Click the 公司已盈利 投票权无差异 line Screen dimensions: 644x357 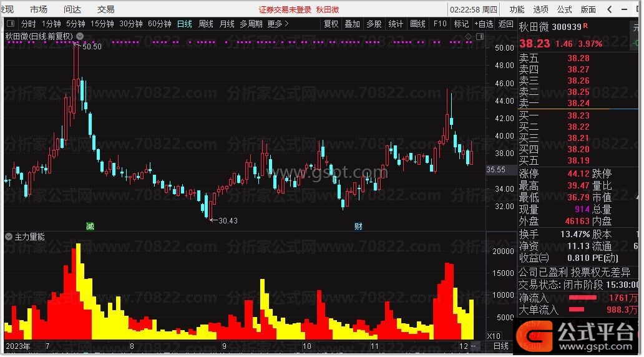[x=574, y=272]
